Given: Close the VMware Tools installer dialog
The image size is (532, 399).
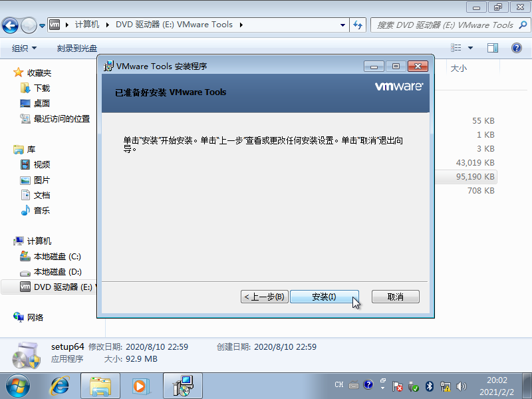Looking at the screenshot, I should (418, 66).
